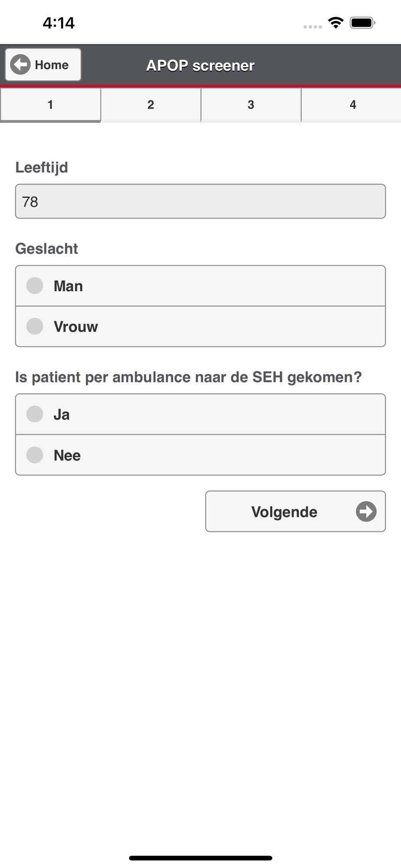Click the Leeftijd input field
Image resolution: width=401 pixels, height=868 pixels.
[x=200, y=201]
